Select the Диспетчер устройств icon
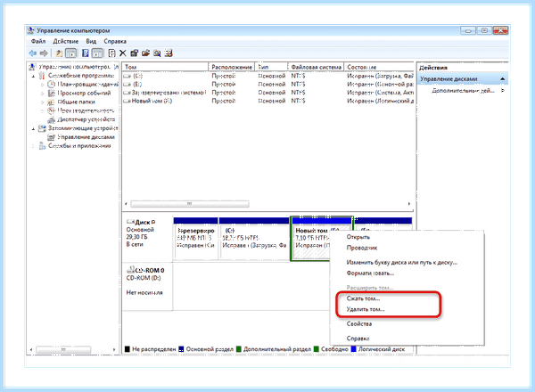This screenshot has width=535, height=392. point(51,119)
